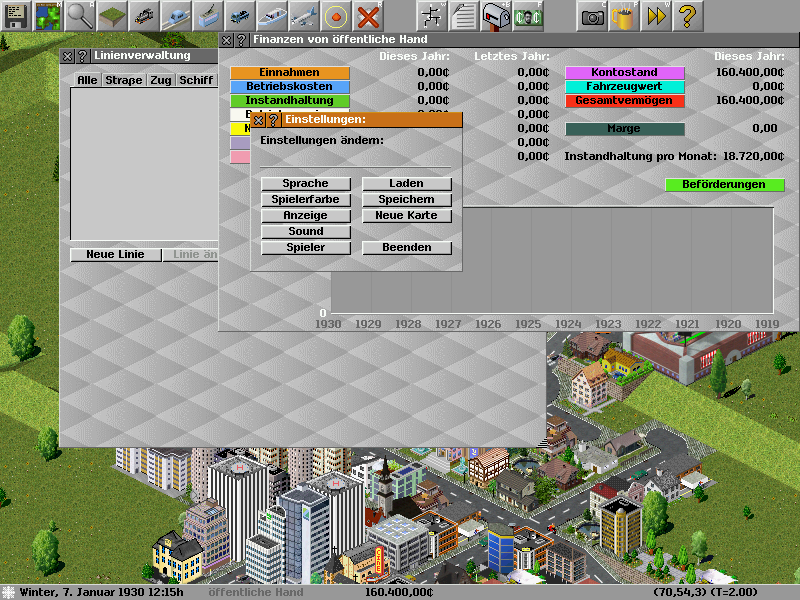Take a screenshot with the camera icon
The height and width of the screenshot is (600, 800).
(593, 15)
